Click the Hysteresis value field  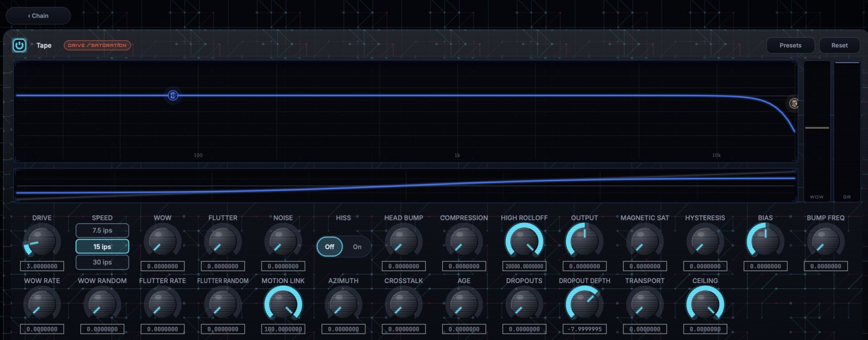tap(705, 266)
